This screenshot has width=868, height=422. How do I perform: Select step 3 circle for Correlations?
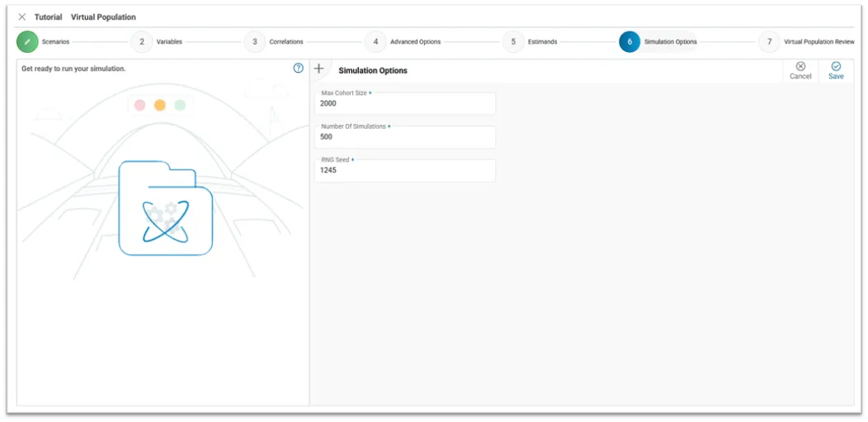tap(255, 41)
